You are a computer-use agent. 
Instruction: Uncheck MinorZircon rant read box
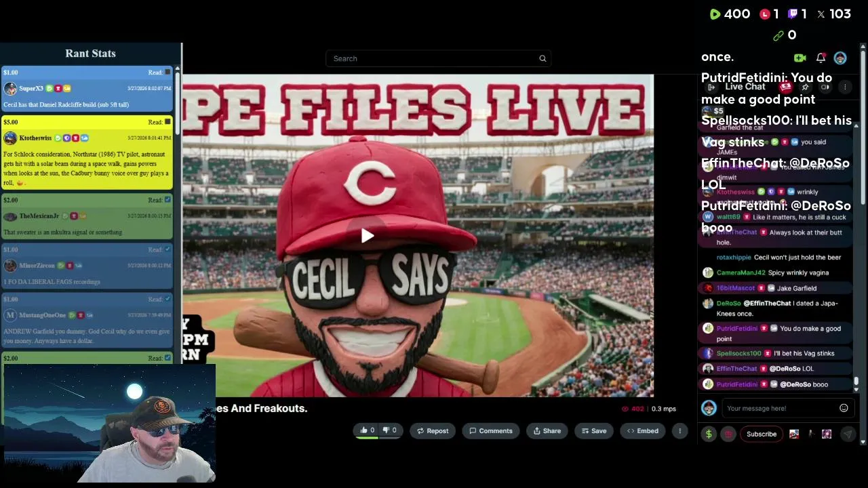pos(168,249)
